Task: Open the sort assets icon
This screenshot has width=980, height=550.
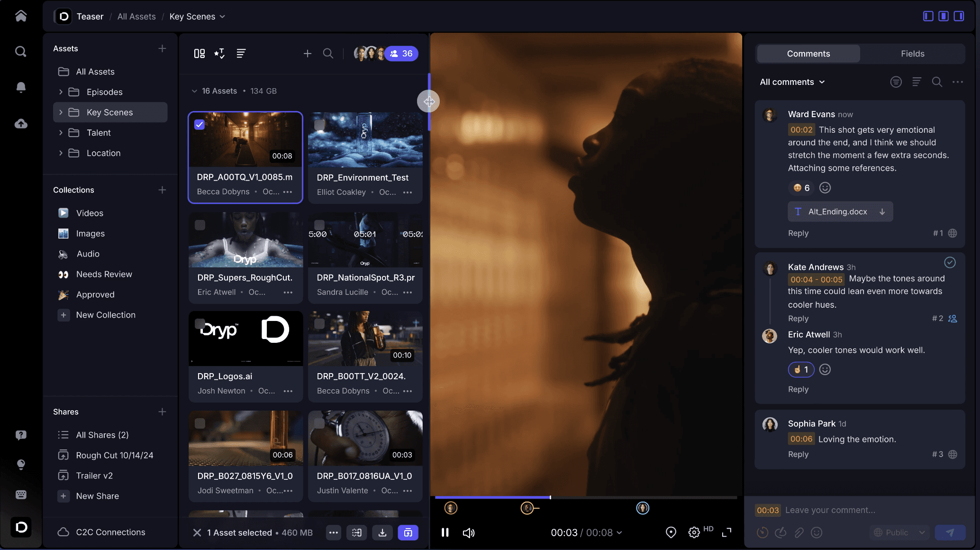Action: point(241,54)
